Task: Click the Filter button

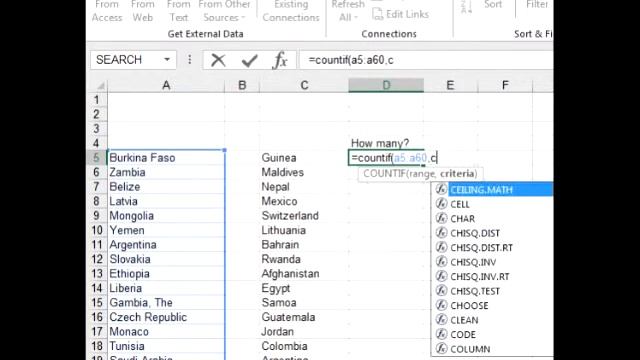Action: [x=537, y=5]
